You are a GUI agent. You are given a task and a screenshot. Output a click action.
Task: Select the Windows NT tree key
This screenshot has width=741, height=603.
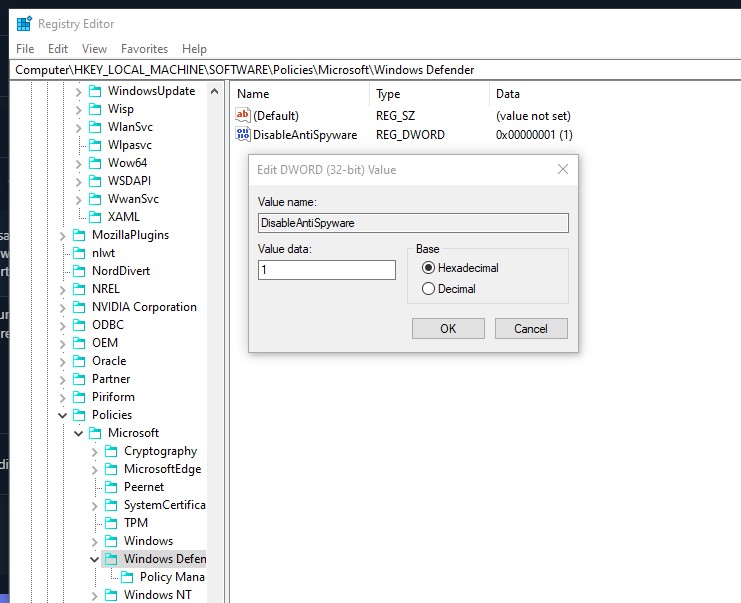158,594
